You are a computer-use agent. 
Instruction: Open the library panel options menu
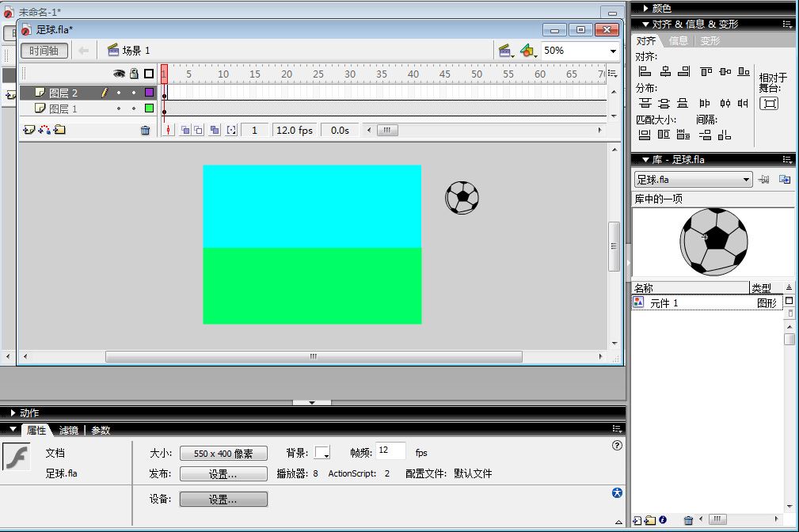787,159
